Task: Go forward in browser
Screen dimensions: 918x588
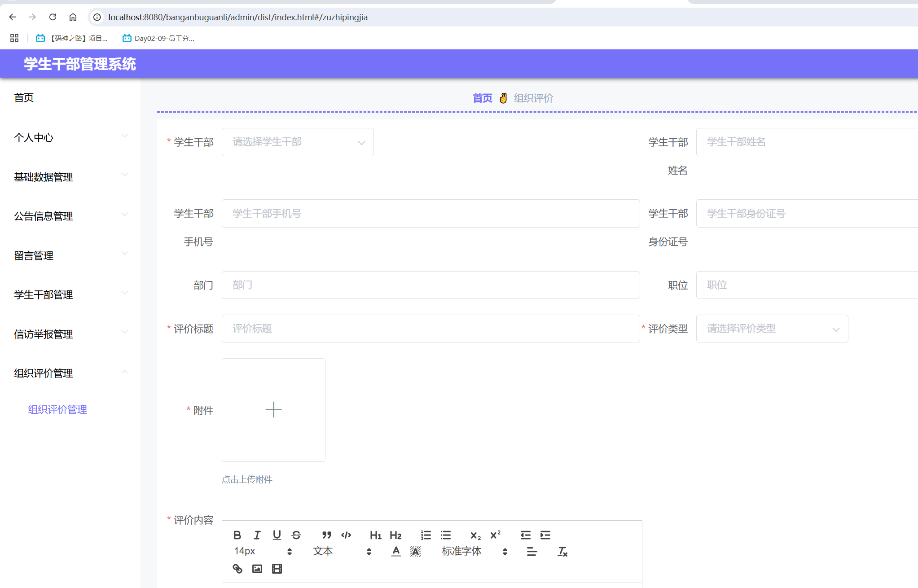Action: (32, 17)
